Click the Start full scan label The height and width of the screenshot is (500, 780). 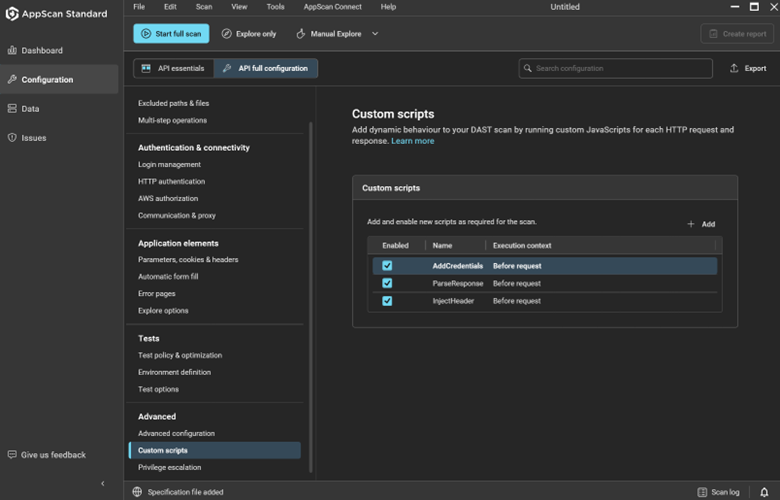[178, 34]
